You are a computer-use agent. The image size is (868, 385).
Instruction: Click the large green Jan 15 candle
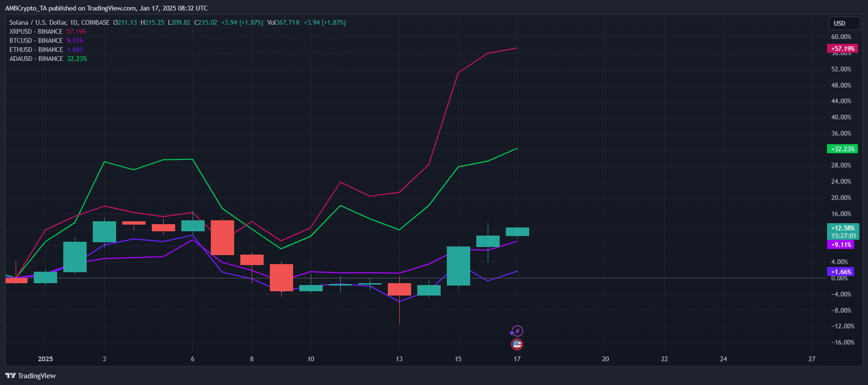[x=458, y=266]
